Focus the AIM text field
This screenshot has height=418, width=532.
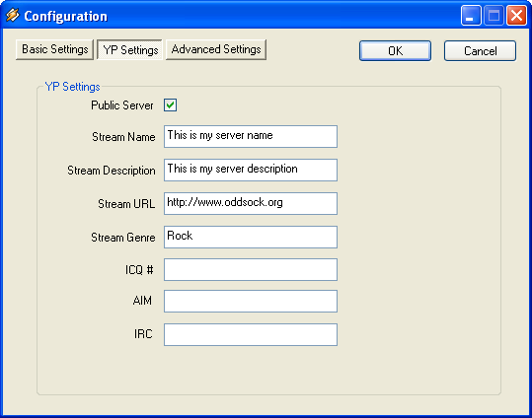click(x=251, y=301)
